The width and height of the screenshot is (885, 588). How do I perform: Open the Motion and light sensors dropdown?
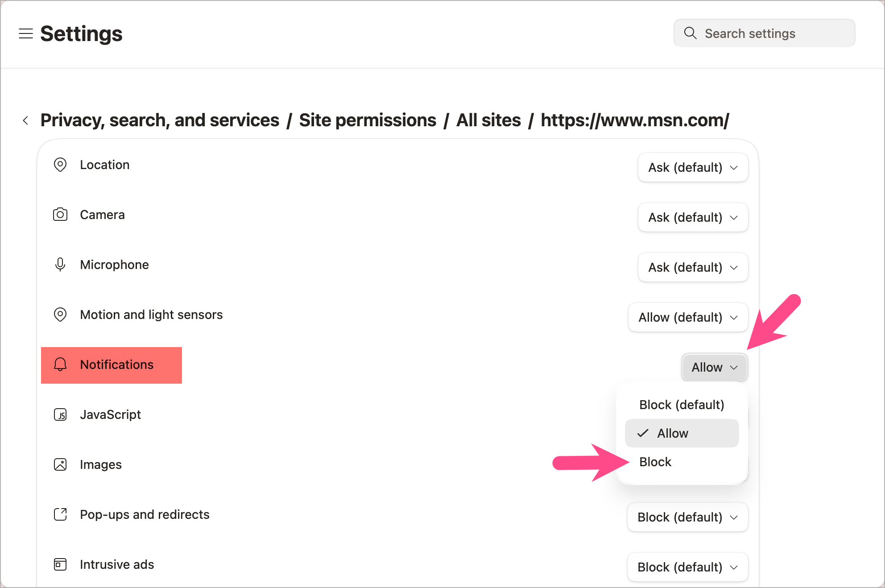(688, 317)
